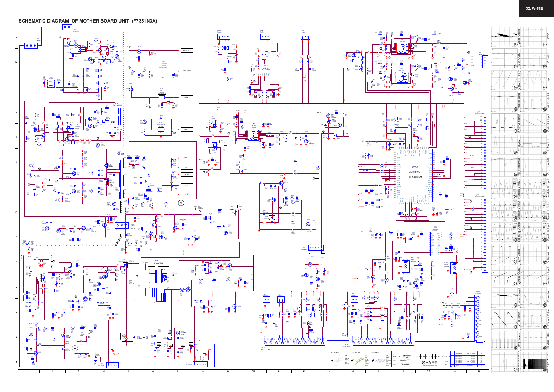This screenshot has height=392, width=554.
Task: Select the T702 Z0586BM transformer label
Action: click(x=118, y=104)
